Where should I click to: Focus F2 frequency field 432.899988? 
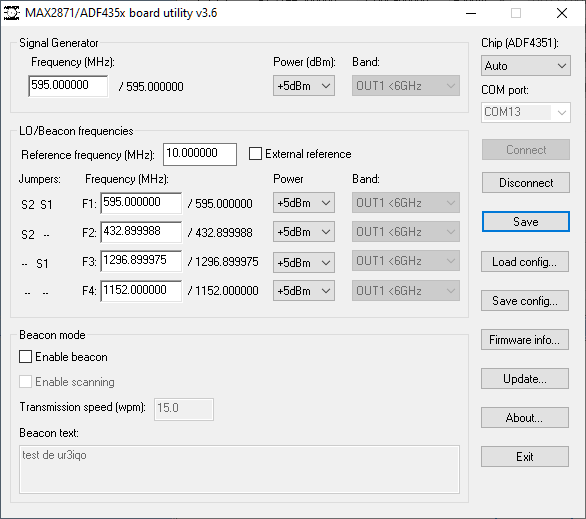click(141, 232)
